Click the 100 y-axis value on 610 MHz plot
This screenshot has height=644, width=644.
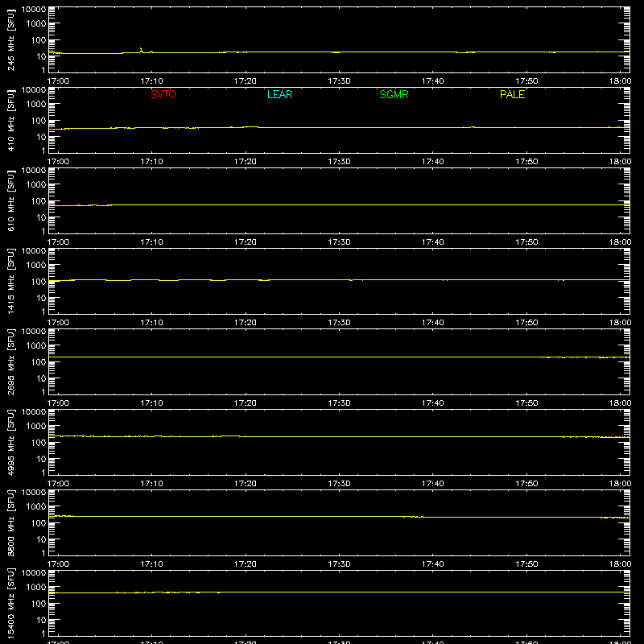click(x=39, y=201)
